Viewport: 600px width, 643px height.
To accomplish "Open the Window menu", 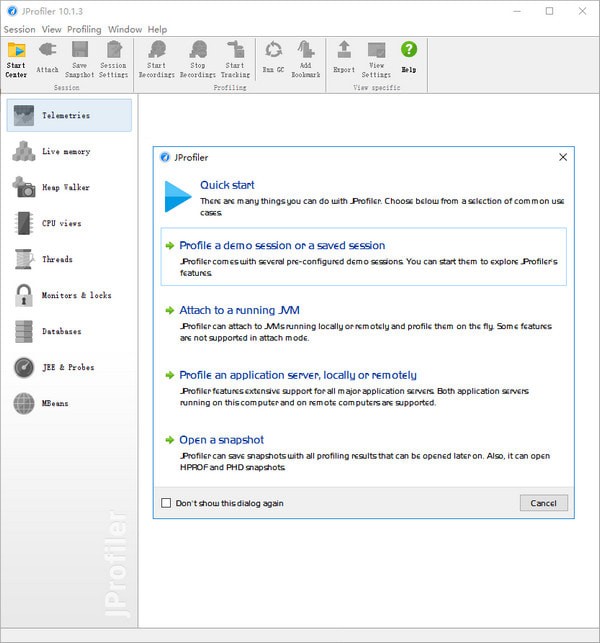I will (125, 30).
